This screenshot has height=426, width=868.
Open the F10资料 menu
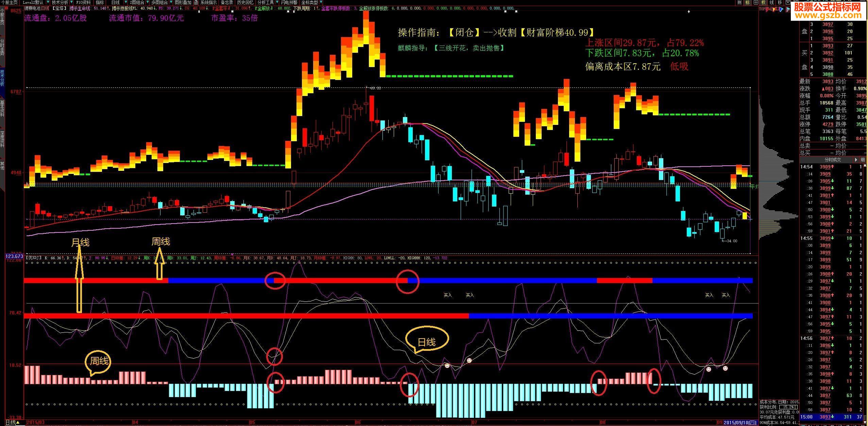[x=83, y=2]
